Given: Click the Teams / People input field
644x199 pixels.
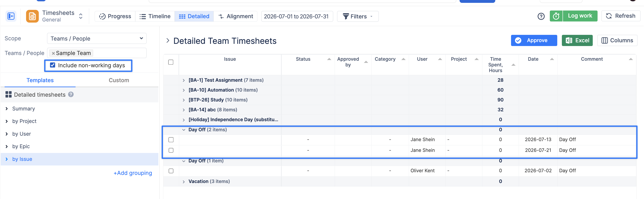Looking at the screenshot, I should [97, 53].
